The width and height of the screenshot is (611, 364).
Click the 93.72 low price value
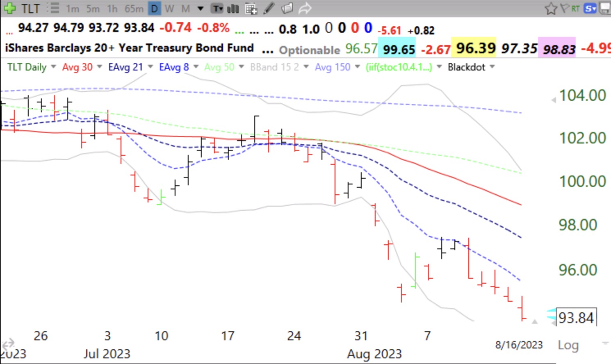pyautogui.click(x=104, y=28)
